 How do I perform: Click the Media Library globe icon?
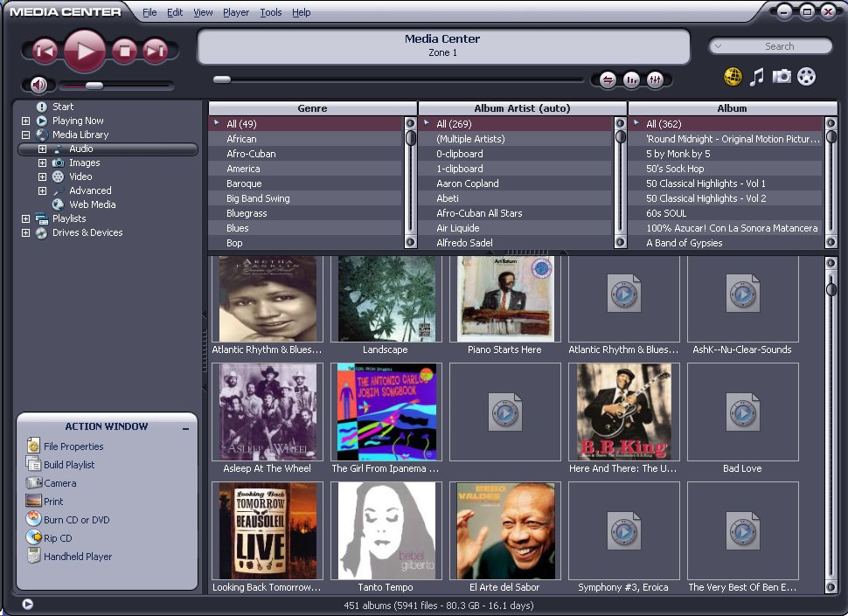point(42,135)
